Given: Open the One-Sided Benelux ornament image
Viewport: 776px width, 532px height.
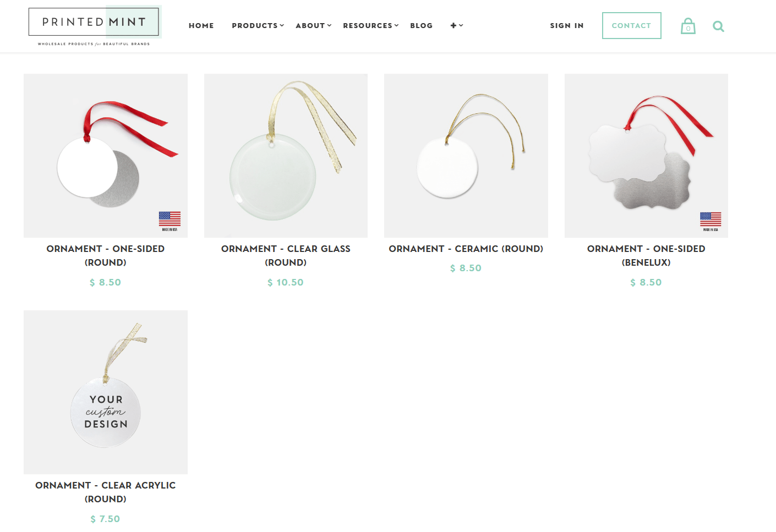Looking at the screenshot, I should [x=646, y=156].
